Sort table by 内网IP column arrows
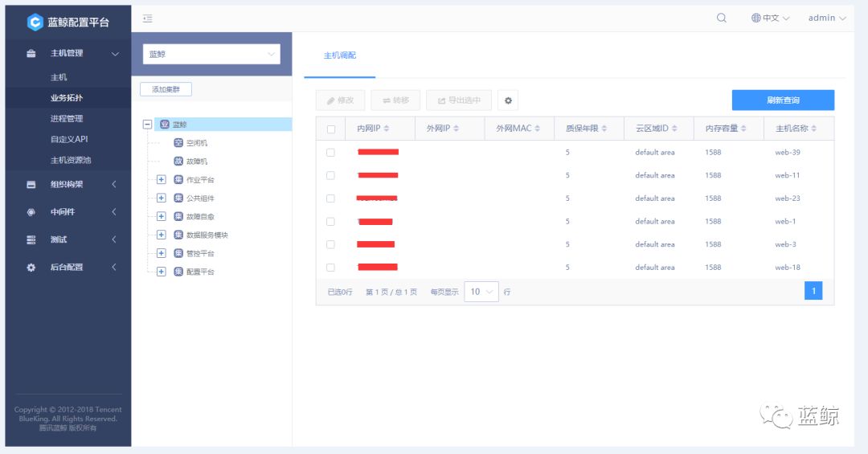868x454 pixels. click(387, 129)
